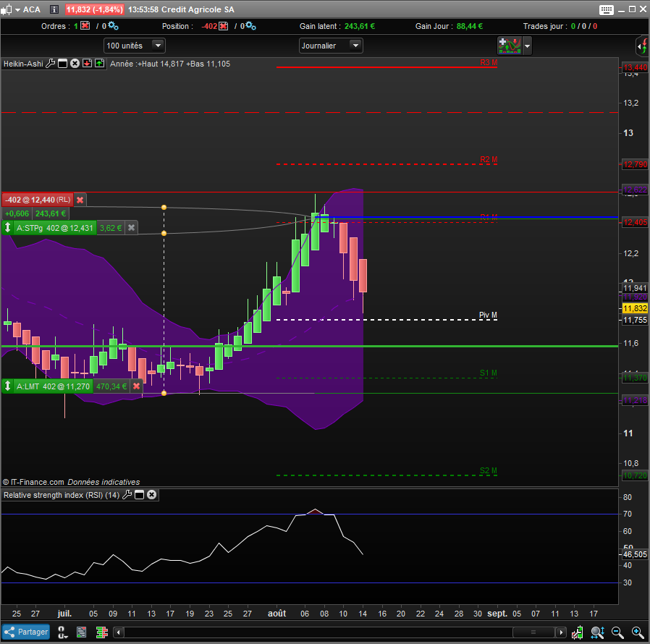Click the RSI value tag 46,505
650x644 pixels.
[x=635, y=554]
